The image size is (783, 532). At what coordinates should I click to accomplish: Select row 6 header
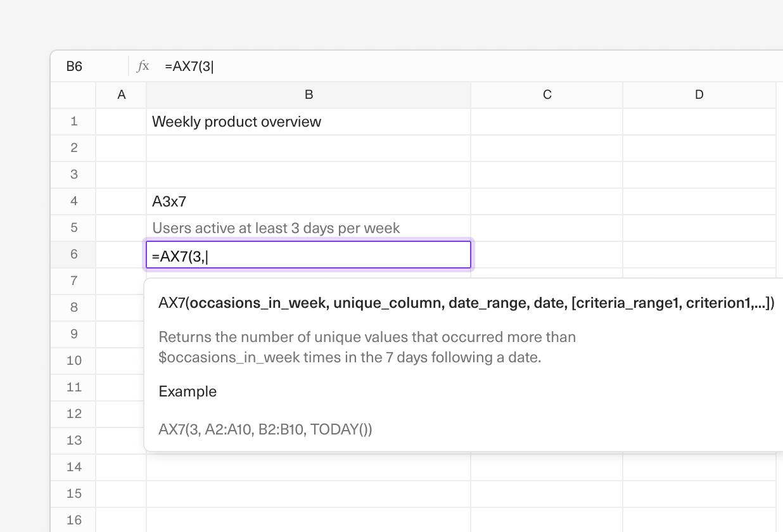point(74,254)
